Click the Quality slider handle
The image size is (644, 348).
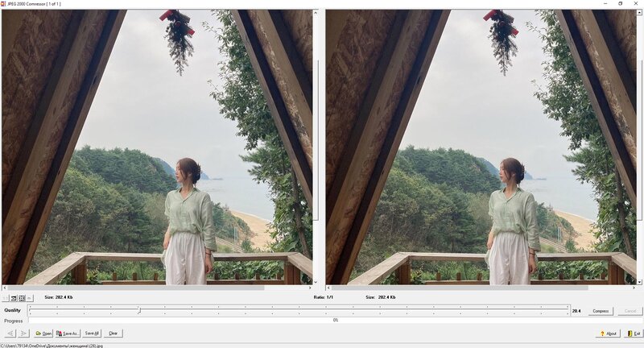point(139,310)
